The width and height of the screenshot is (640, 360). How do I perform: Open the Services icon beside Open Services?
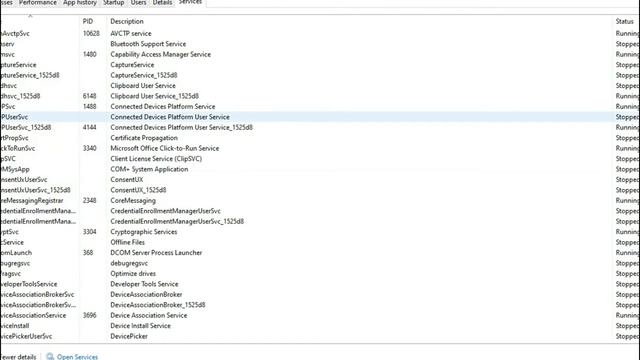(50, 357)
